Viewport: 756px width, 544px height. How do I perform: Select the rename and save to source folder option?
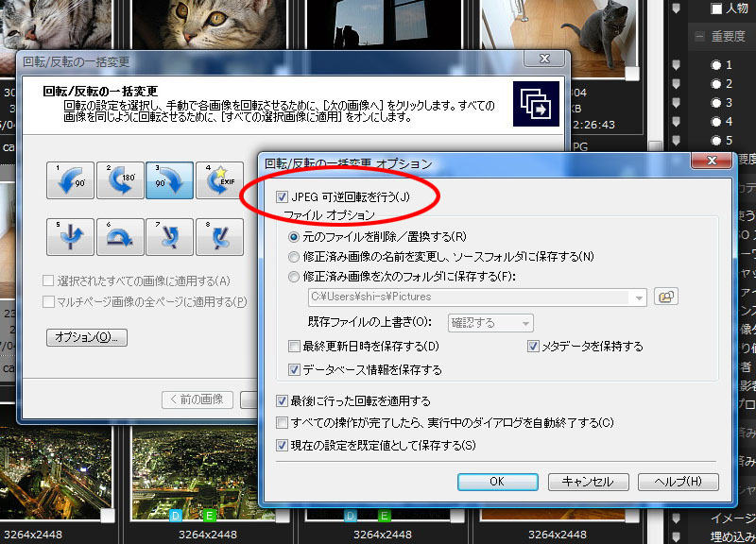click(x=294, y=254)
